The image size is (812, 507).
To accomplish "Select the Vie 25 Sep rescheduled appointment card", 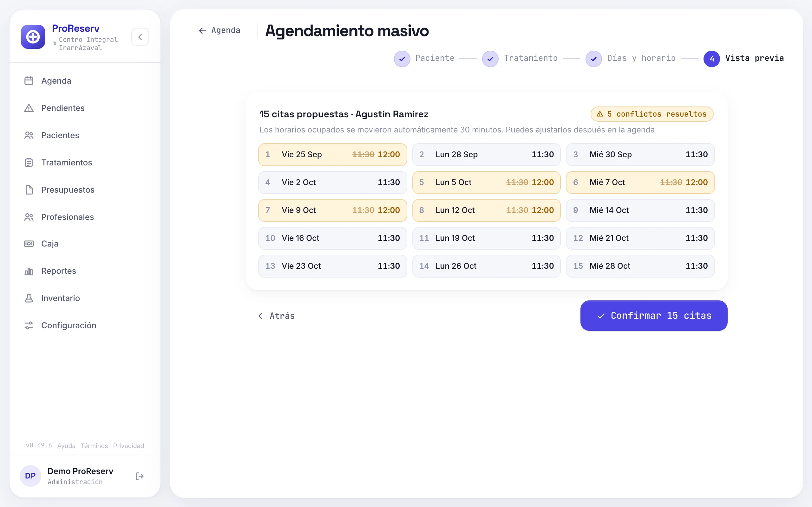I will pyautogui.click(x=332, y=155).
